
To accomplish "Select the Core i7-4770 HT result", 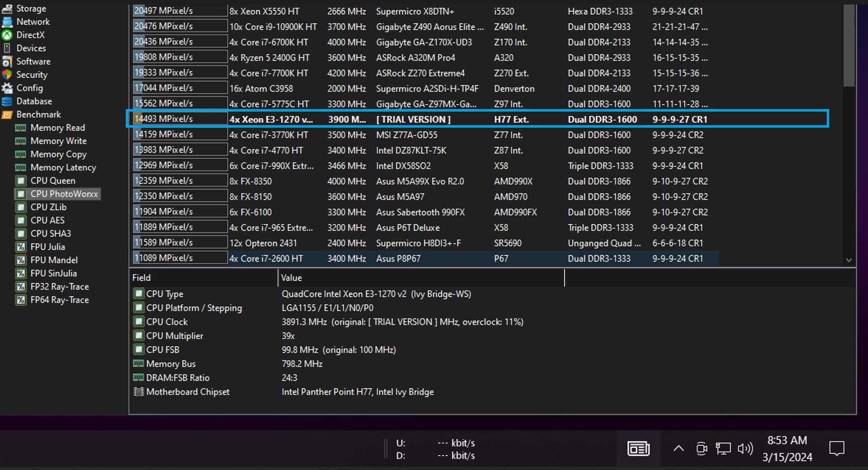I will (x=425, y=150).
